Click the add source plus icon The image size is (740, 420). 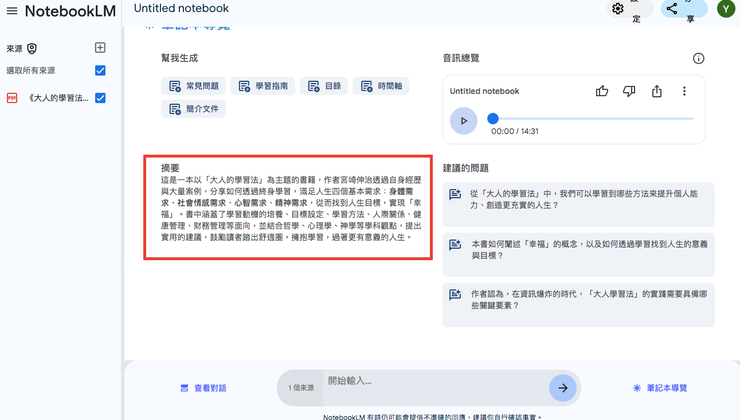(x=100, y=48)
